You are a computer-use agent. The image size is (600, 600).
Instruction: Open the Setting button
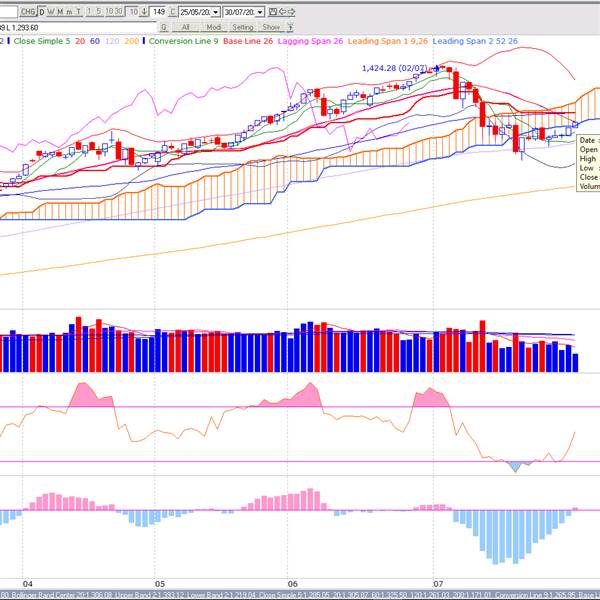(243, 27)
